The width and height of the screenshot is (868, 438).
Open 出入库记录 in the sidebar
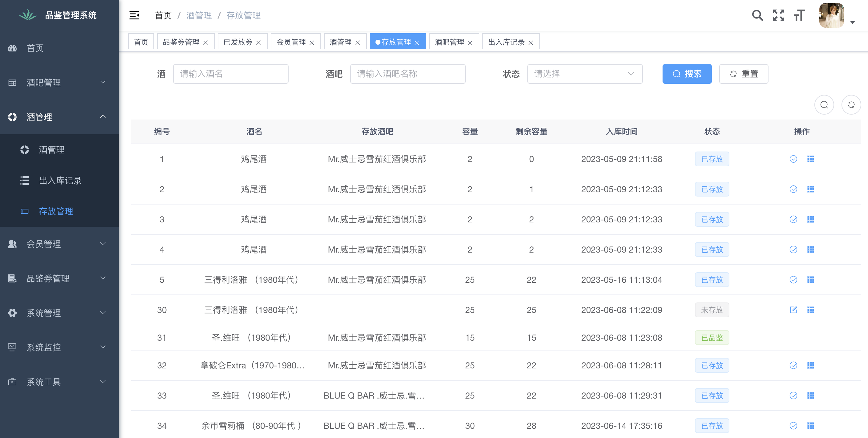tap(59, 180)
